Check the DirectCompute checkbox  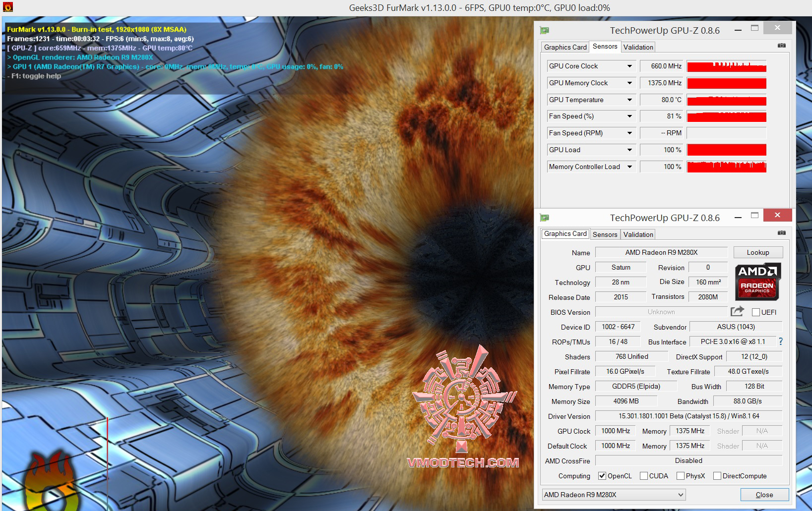717,476
